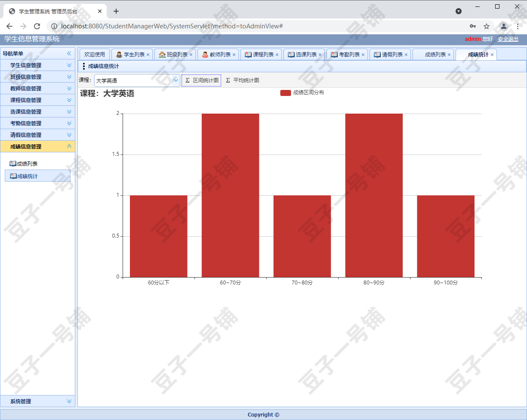The image size is (527, 420).
Task: Expand the 学生信息管理 section
Action: [x=37, y=65]
